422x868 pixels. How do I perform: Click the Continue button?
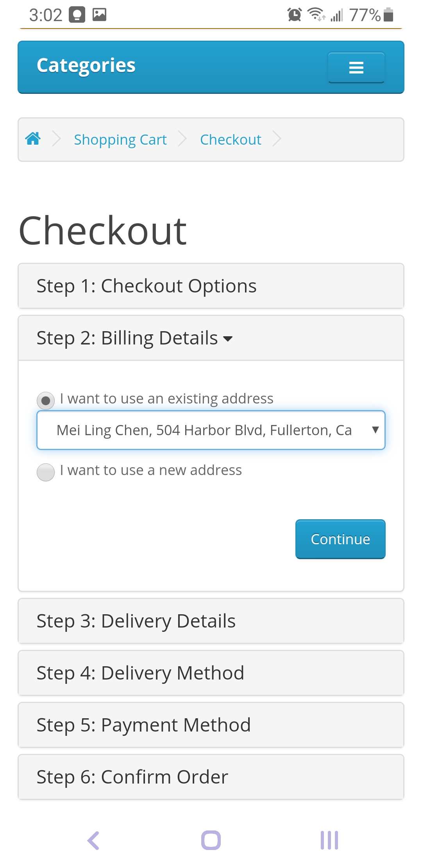(340, 539)
